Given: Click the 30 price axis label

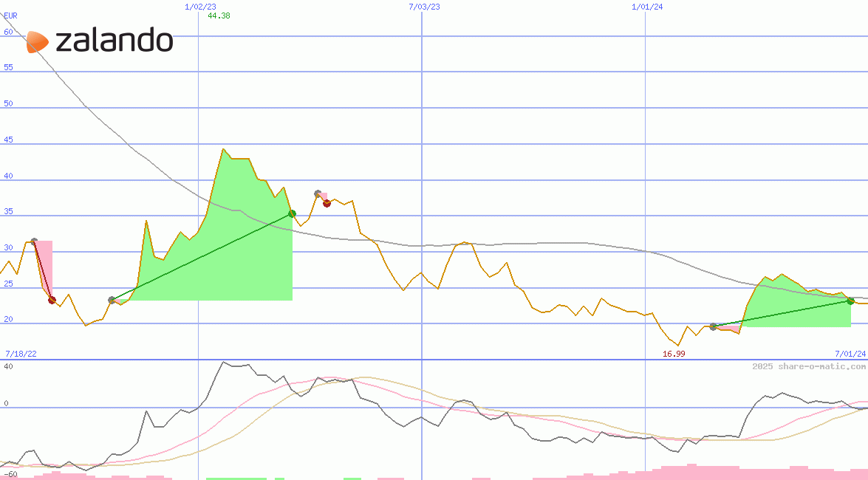Looking at the screenshot, I should click(8, 247).
